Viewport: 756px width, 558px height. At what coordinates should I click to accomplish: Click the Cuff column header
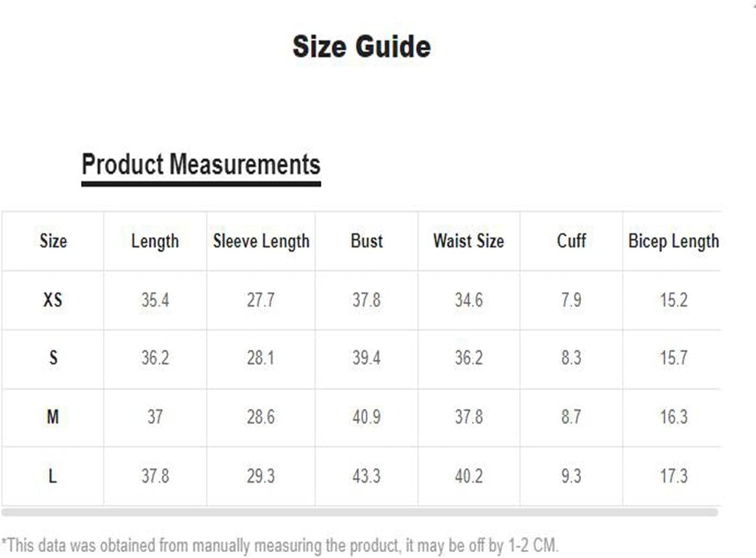point(571,241)
